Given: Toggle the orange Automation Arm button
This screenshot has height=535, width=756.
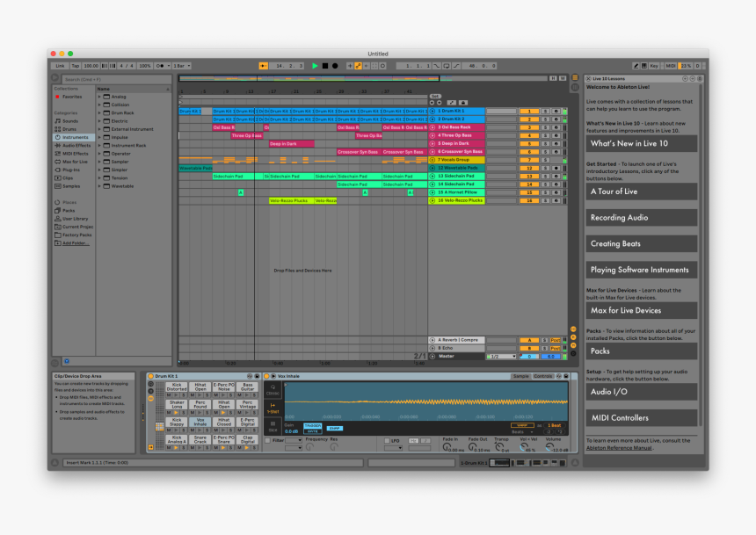Looking at the screenshot, I should 359,66.
